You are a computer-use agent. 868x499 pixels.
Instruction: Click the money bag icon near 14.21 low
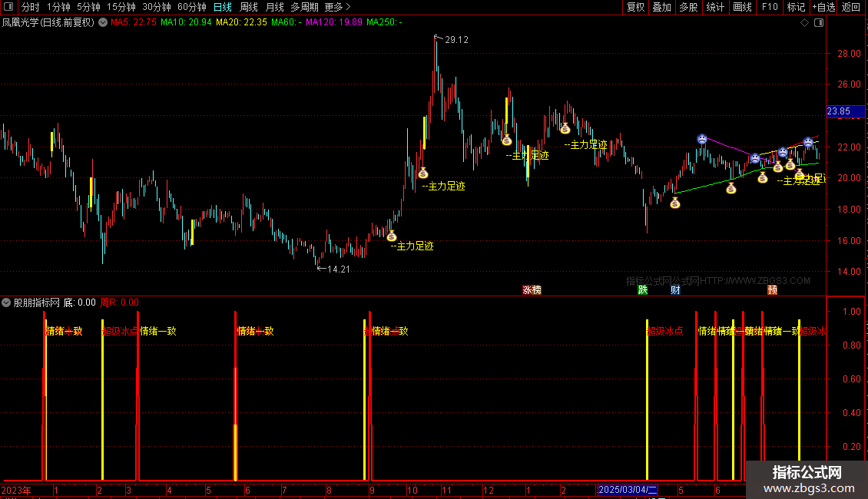tap(392, 236)
